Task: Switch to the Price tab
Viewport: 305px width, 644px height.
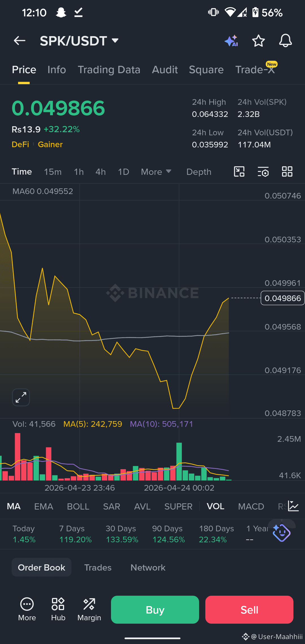Action: pos(24,70)
